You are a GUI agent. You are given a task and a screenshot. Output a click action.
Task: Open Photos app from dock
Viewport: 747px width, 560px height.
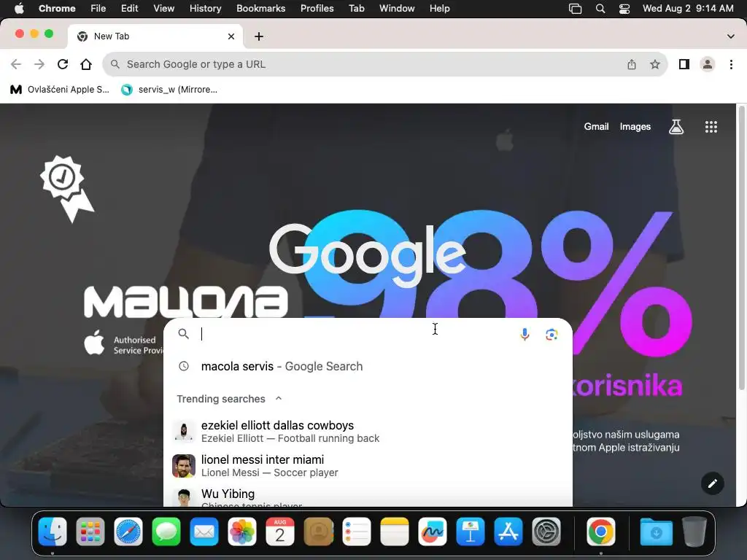click(x=242, y=532)
